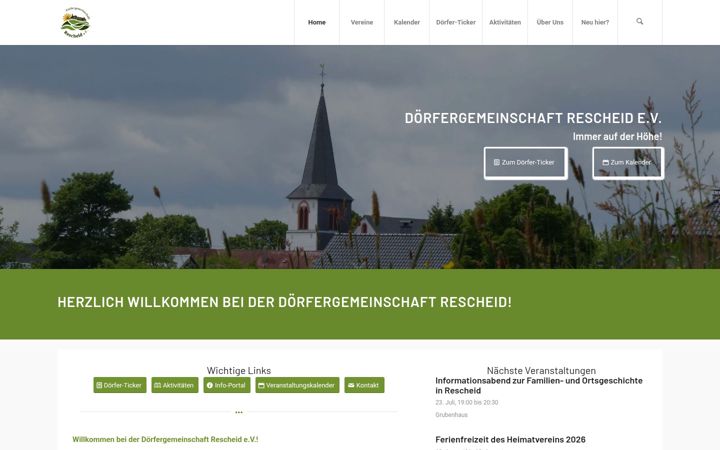720x450 pixels.
Task: Open the Über Uns menu
Action: pos(550,22)
